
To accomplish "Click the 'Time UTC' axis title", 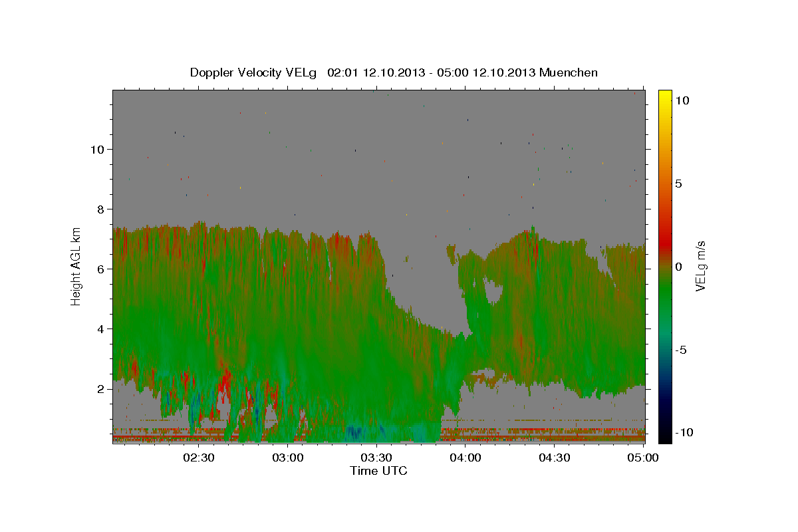I will click(x=378, y=471).
